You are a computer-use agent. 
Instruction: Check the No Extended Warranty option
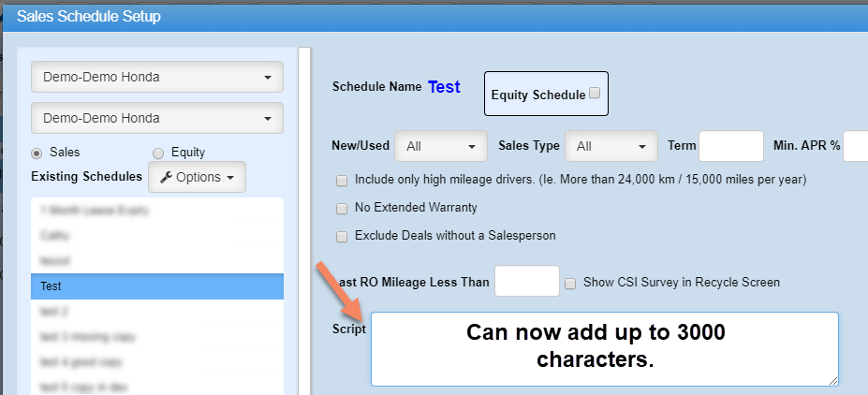pyautogui.click(x=342, y=207)
